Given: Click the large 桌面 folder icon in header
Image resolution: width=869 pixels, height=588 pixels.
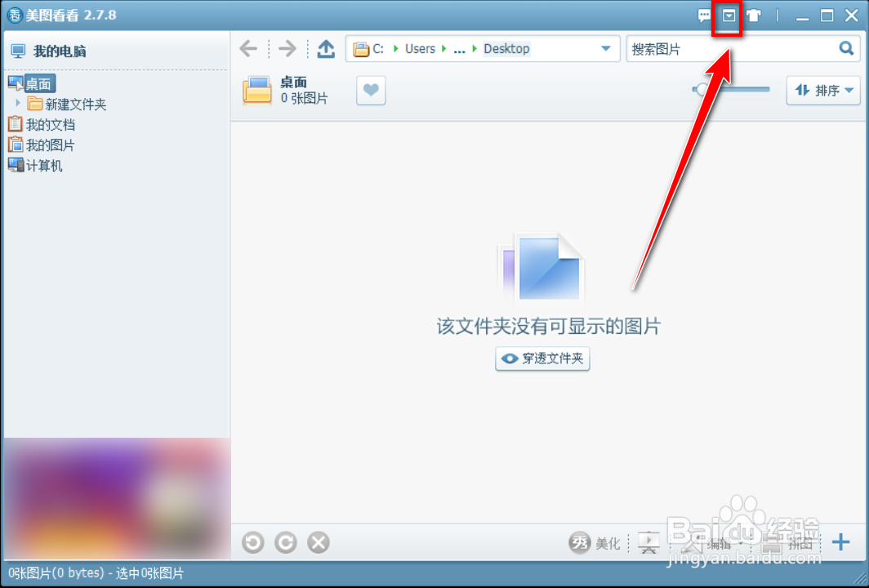Looking at the screenshot, I should tap(257, 91).
